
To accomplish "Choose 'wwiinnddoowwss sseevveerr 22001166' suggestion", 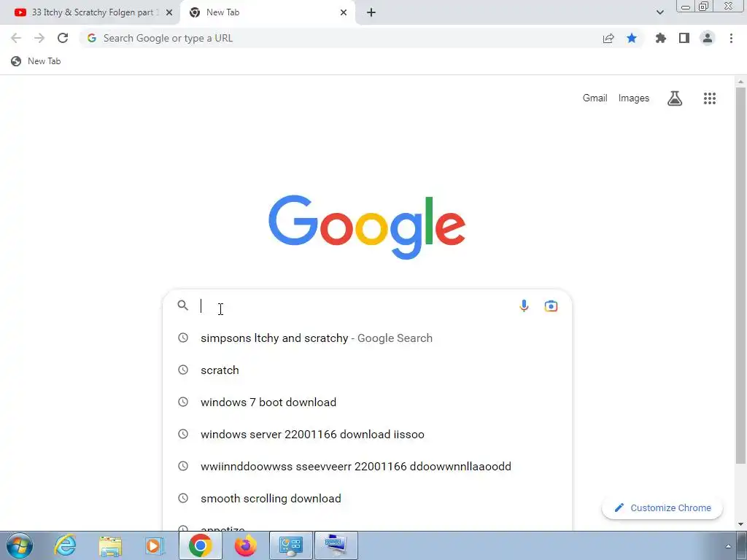I will click(367, 466).
